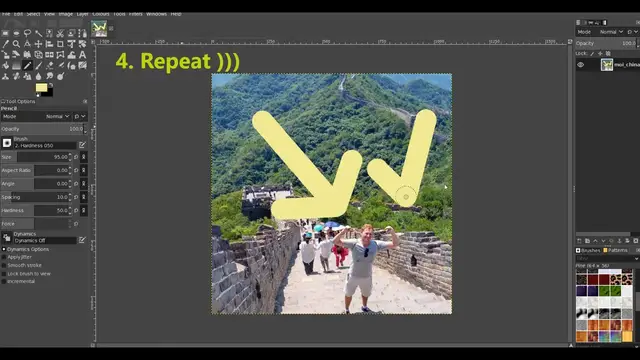
Task: Select the Airbrush tool
Action: [60, 65]
